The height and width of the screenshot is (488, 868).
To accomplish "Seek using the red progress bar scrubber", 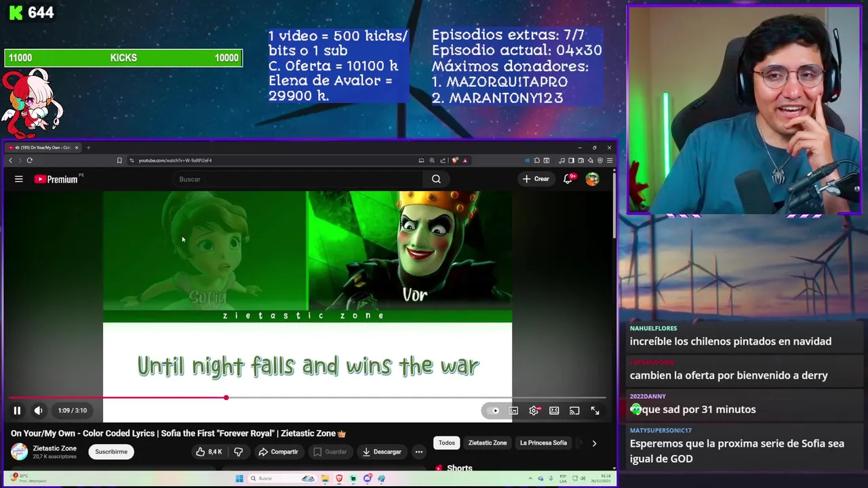I will point(226,398).
